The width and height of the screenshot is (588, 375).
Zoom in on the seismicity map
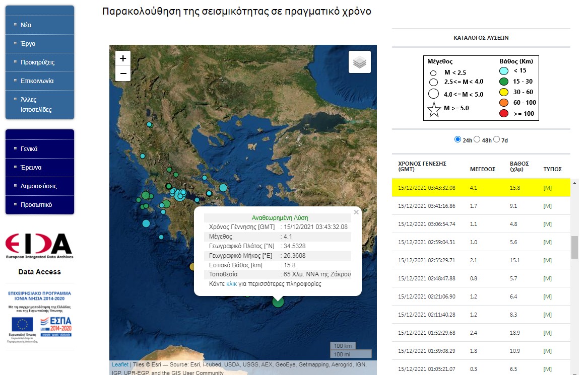123,58
